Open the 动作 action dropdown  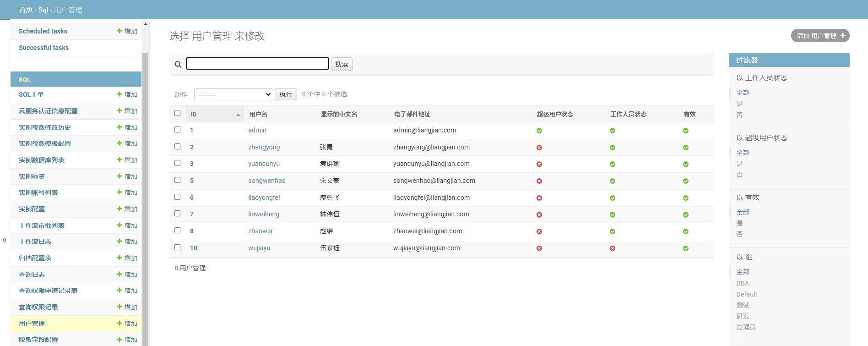tap(233, 94)
